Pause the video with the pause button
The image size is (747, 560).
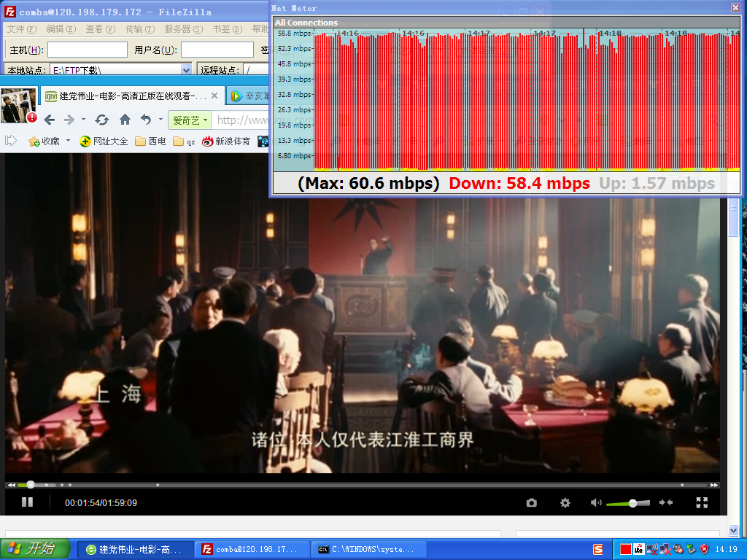pyautogui.click(x=27, y=502)
